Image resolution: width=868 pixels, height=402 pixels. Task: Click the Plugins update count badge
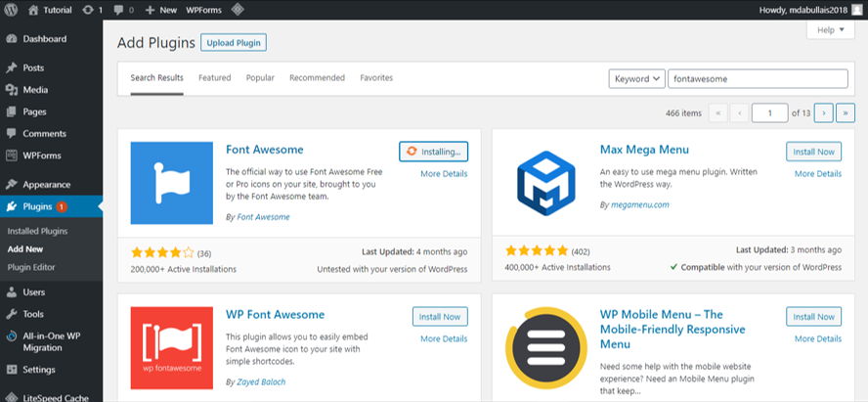pyautogui.click(x=62, y=206)
